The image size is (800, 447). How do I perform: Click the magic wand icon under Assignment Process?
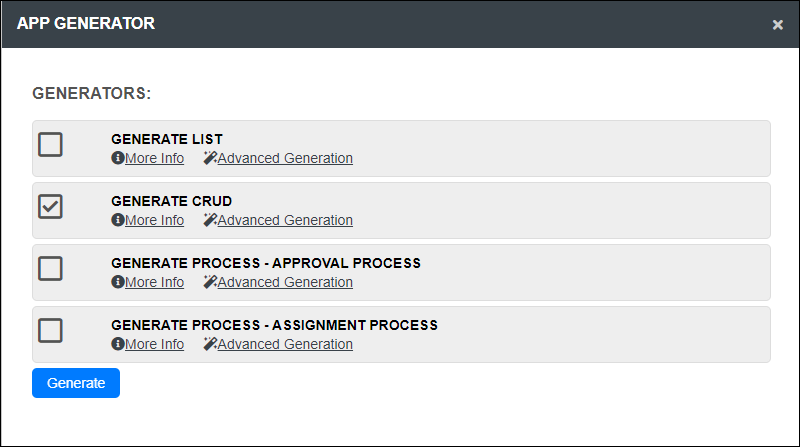pyautogui.click(x=210, y=343)
